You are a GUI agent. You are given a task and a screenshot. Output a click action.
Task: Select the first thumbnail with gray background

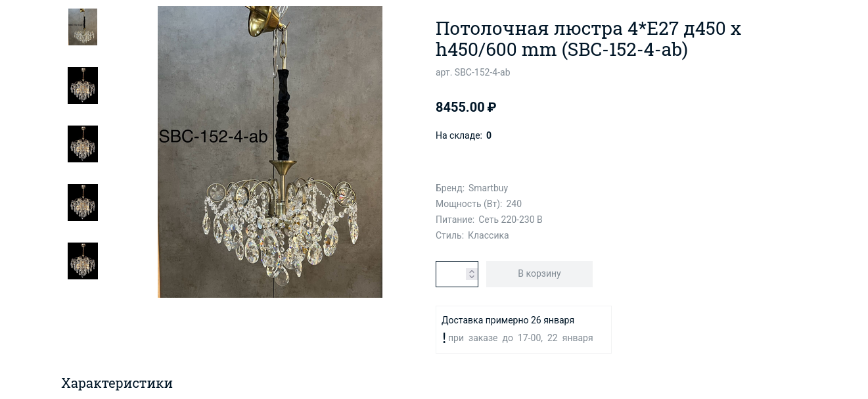(83, 27)
